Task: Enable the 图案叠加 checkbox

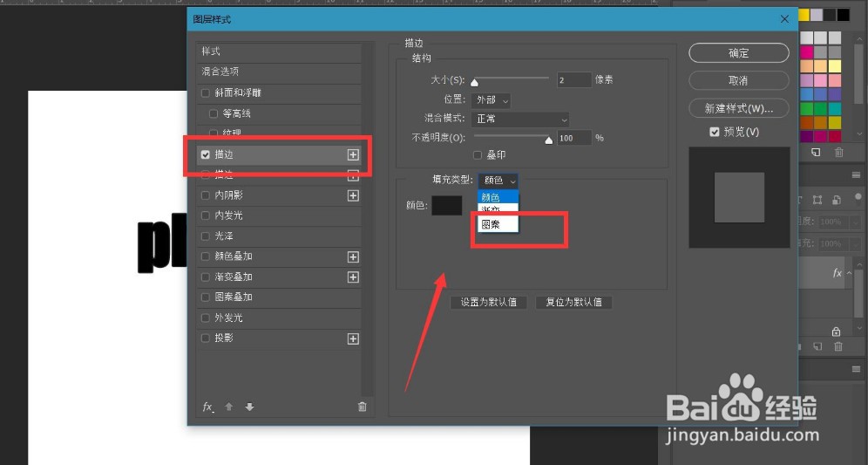Action: pyautogui.click(x=206, y=297)
